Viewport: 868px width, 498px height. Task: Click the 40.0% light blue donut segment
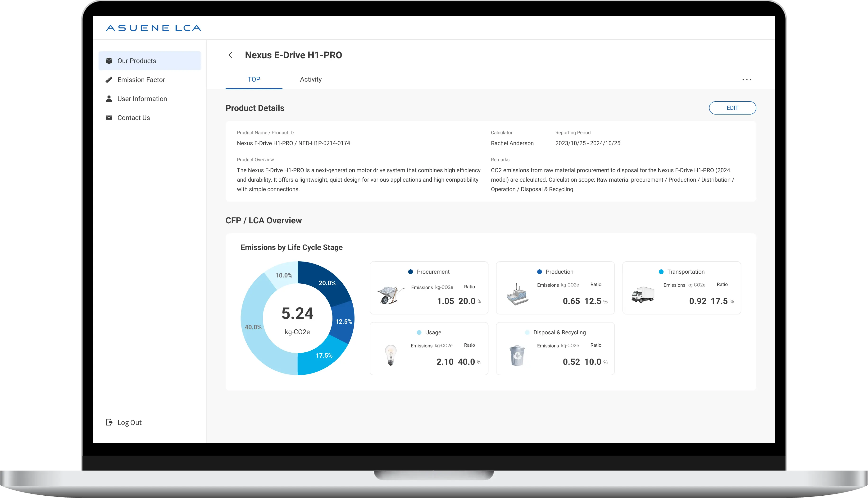point(254,327)
